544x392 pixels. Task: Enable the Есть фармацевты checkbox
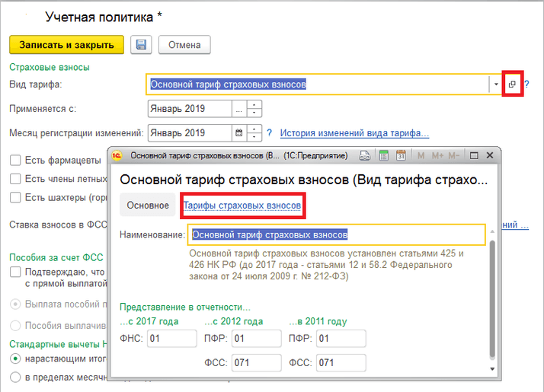pos(14,160)
